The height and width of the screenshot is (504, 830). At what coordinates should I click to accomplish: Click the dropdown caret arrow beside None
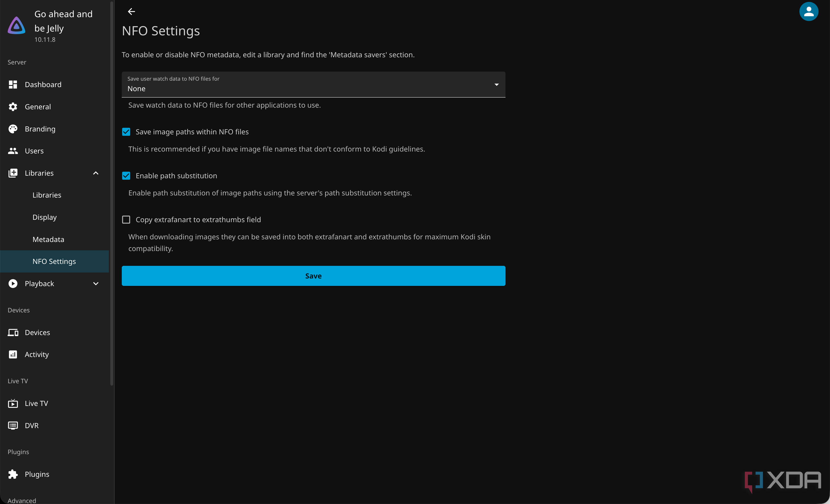[x=496, y=84]
